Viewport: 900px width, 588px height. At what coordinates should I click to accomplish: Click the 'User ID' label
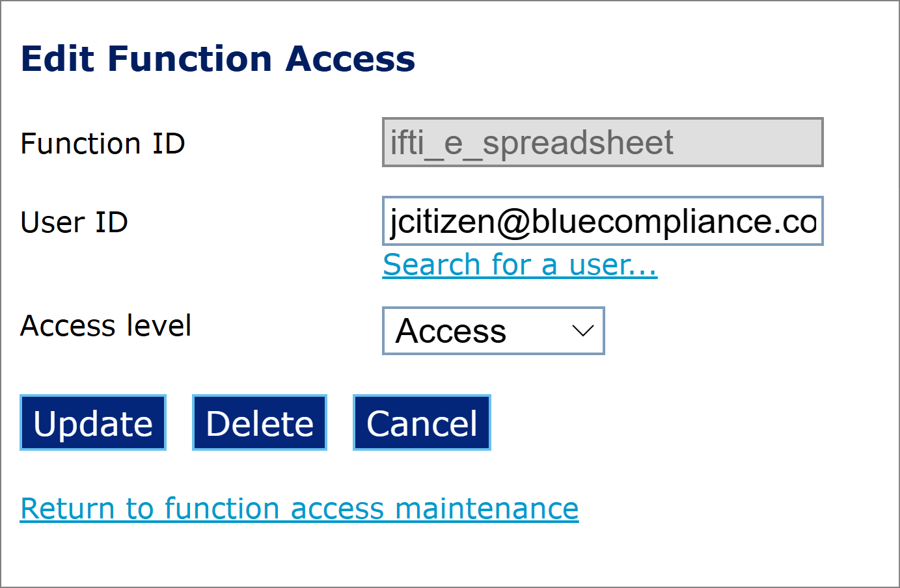[x=74, y=222]
